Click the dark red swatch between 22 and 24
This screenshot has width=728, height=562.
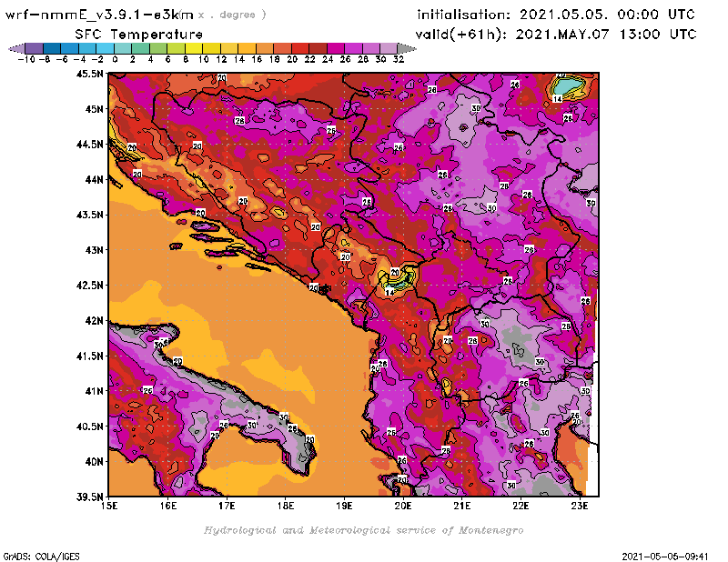318,49
